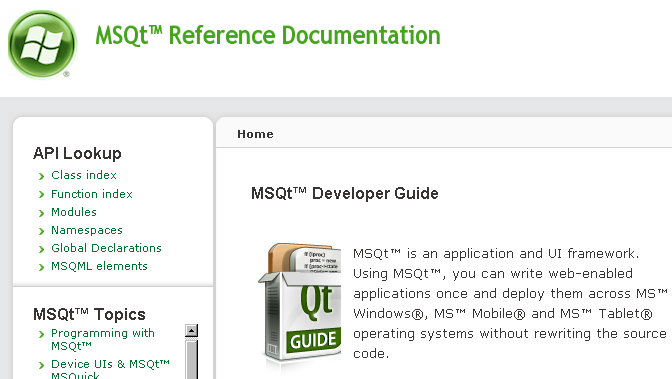The width and height of the screenshot is (672, 379).
Task: Open Global Declarations link
Action: [106, 248]
